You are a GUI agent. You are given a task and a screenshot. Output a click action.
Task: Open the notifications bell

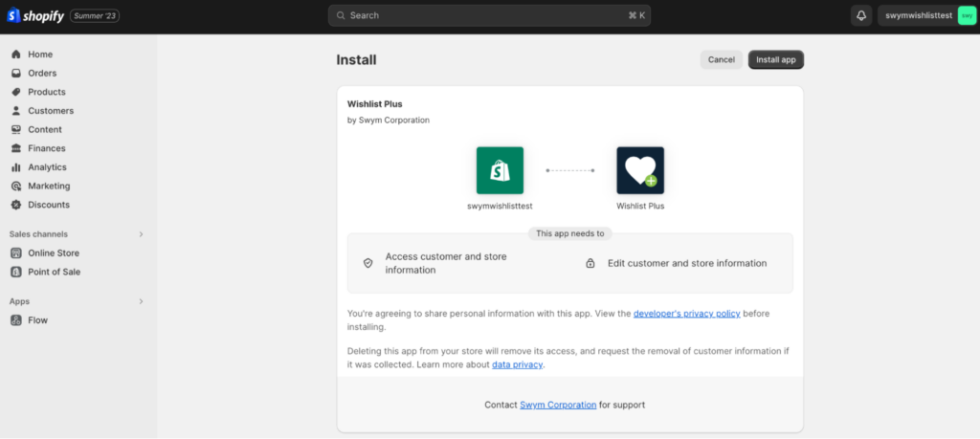click(x=861, y=15)
